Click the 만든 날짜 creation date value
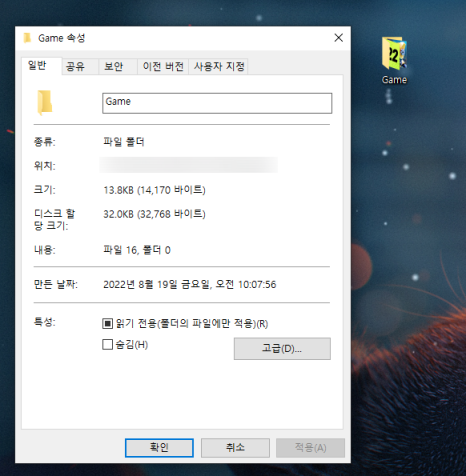 point(190,284)
